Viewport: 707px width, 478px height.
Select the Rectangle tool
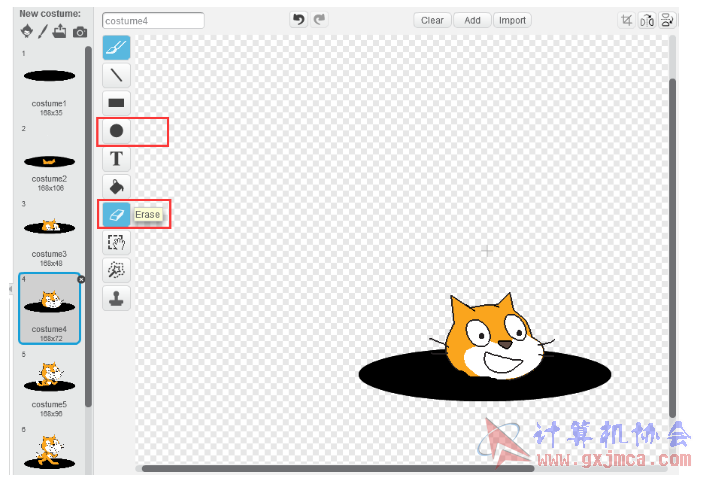click(x=116, y=103)
